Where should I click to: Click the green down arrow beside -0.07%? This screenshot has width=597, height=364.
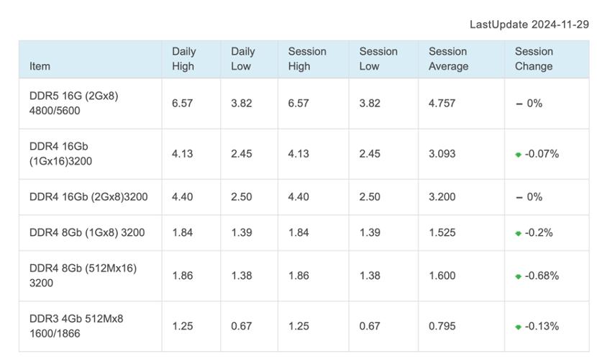tap(518, 155)
